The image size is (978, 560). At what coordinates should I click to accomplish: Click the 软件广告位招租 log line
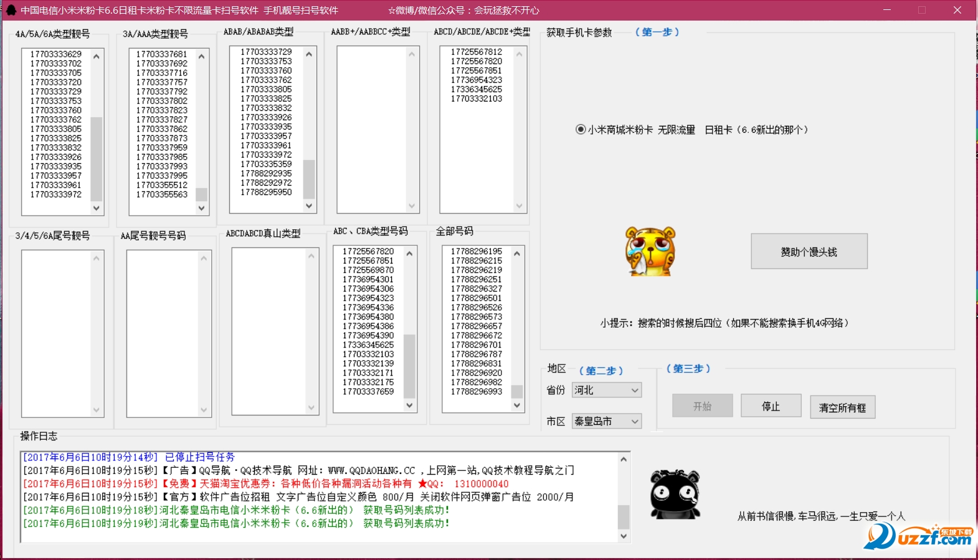click(x=298, y=497)
